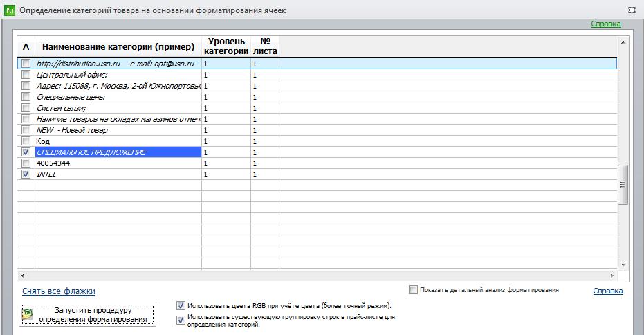
Task: Select the Специальные цены cell
Action: click(x=118, y=97)
